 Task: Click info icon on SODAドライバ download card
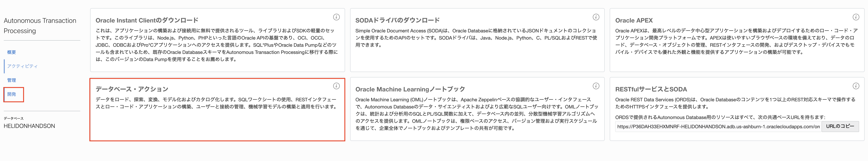click(x=596, y=17)
